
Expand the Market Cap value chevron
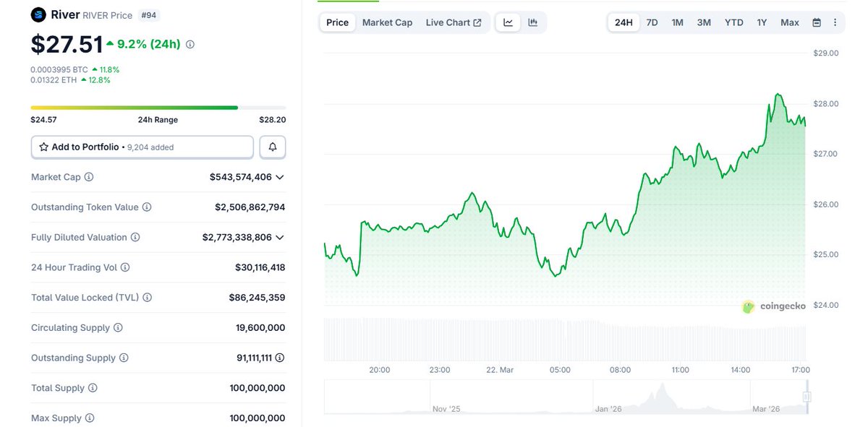pyautogui.click(x=280, y=177)
